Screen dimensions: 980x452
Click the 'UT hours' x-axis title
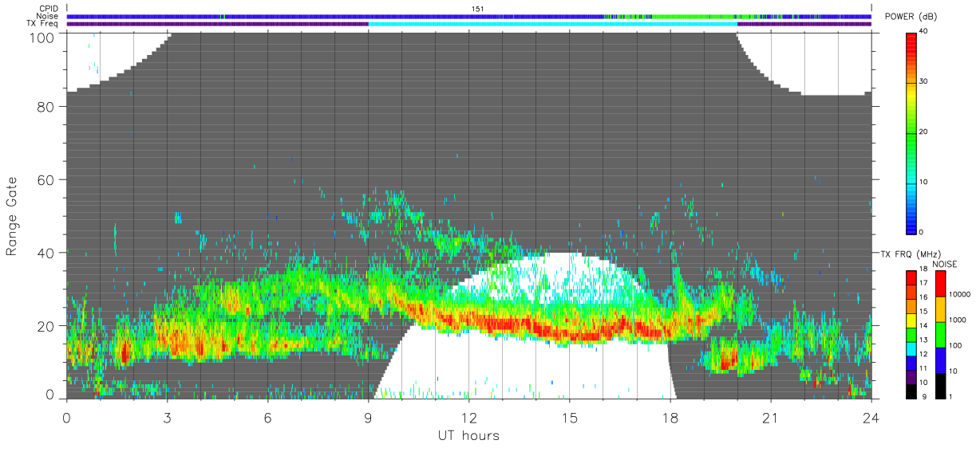click(x=468, y=436)
